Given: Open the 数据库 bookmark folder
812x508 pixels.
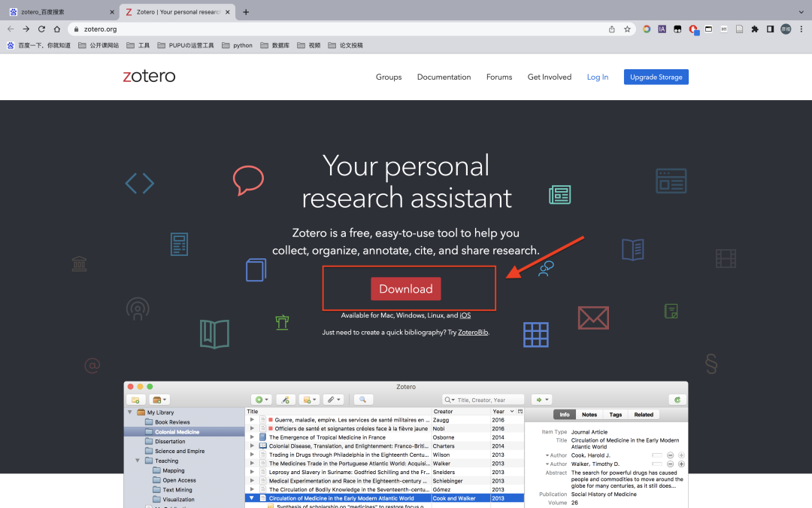Looking at the screenshot, I should 275,45.
